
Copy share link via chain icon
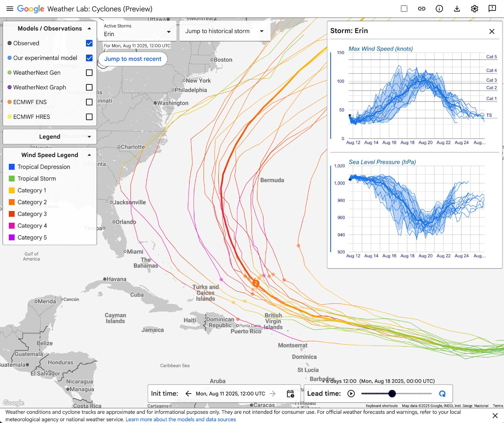pyautogui.click(x=422, y=9)
